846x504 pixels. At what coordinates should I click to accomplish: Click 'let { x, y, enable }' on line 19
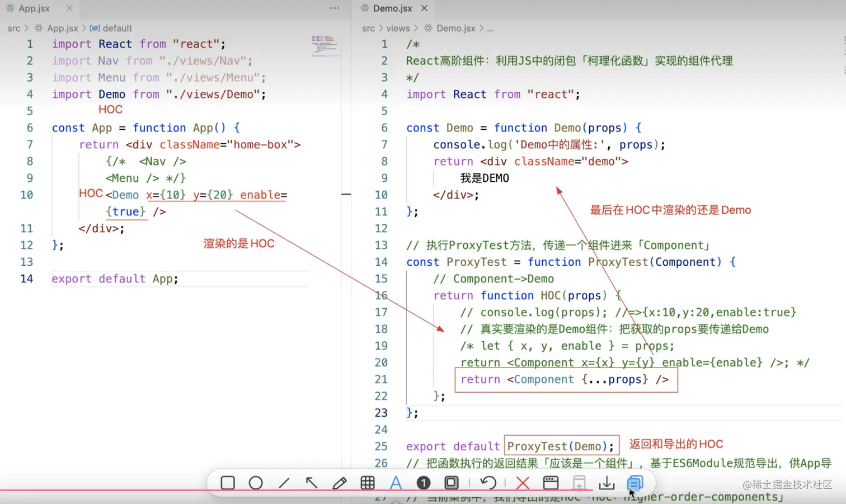tap(547, 346)
